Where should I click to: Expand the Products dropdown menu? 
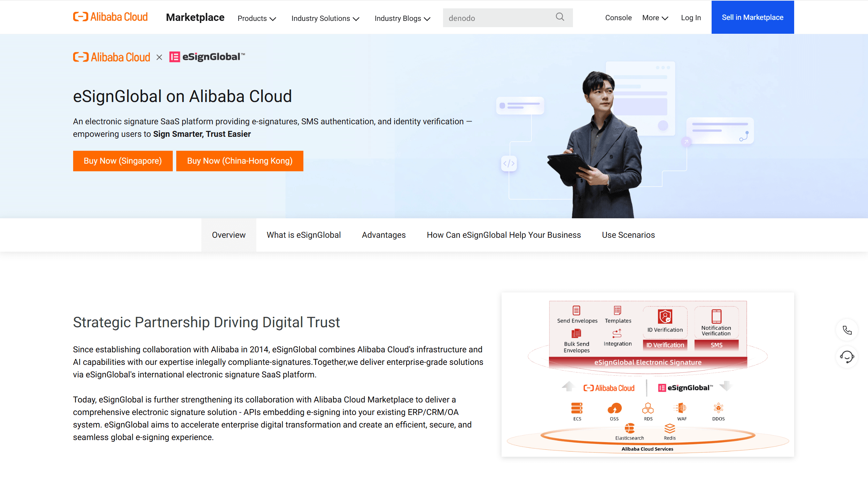pos(257,18)
